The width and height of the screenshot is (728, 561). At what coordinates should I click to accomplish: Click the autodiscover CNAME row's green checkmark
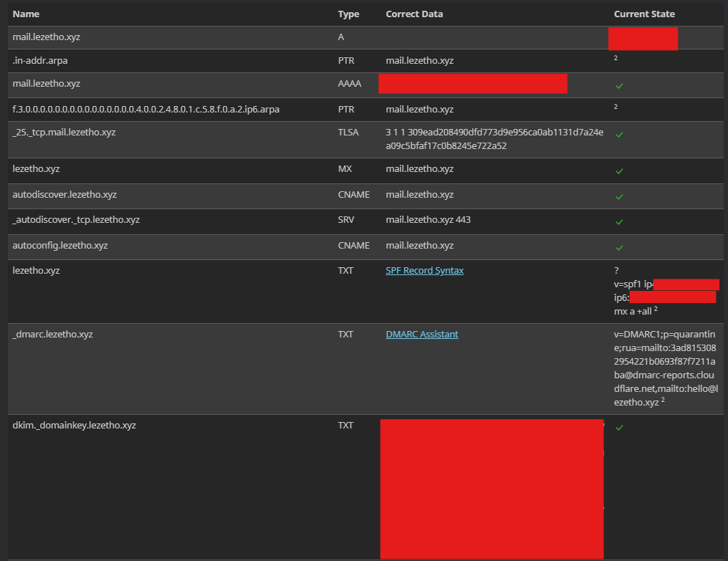619,196
